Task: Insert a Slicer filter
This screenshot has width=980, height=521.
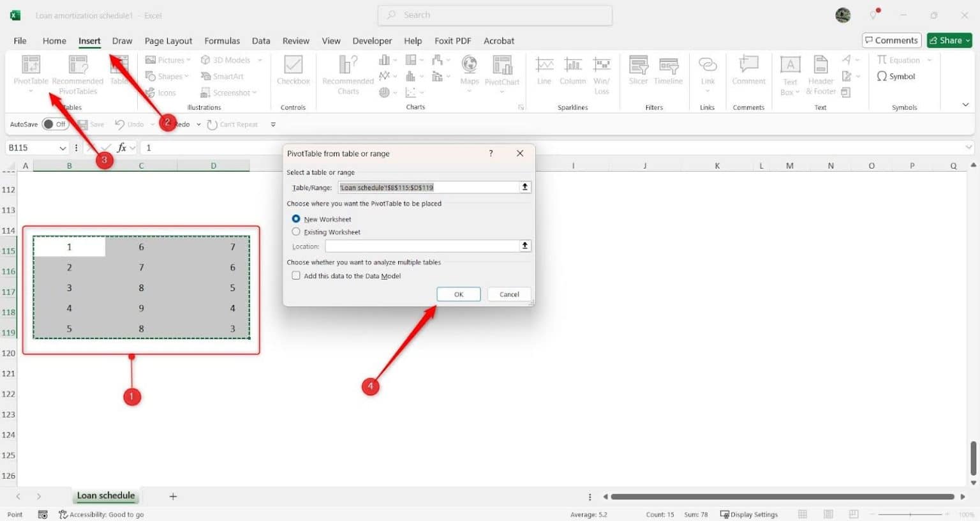Action: [637, 73]
